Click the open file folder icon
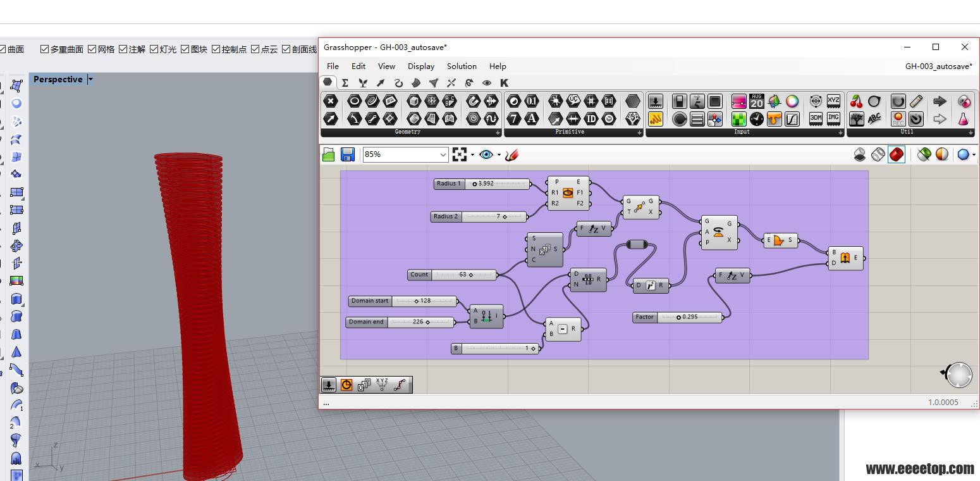Image resolution: width=980 pixels, height=481 pixels. point(329,154)
